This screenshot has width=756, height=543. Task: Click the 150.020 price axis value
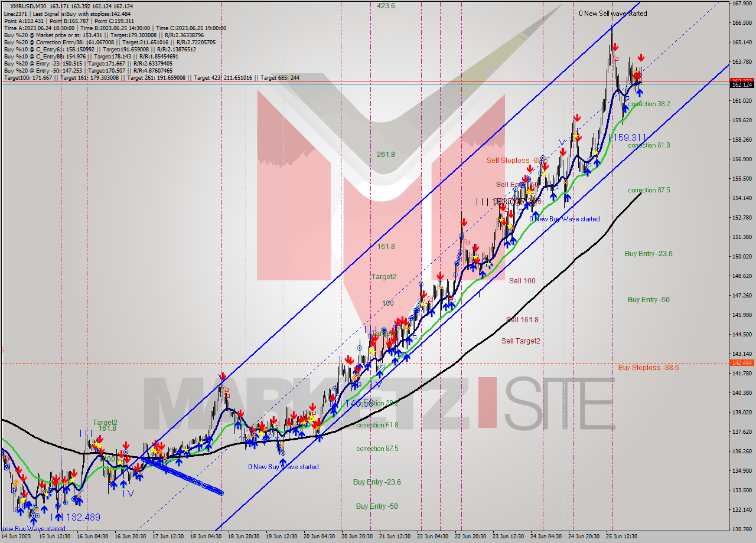pyautogui.click(x=742, y=257)
